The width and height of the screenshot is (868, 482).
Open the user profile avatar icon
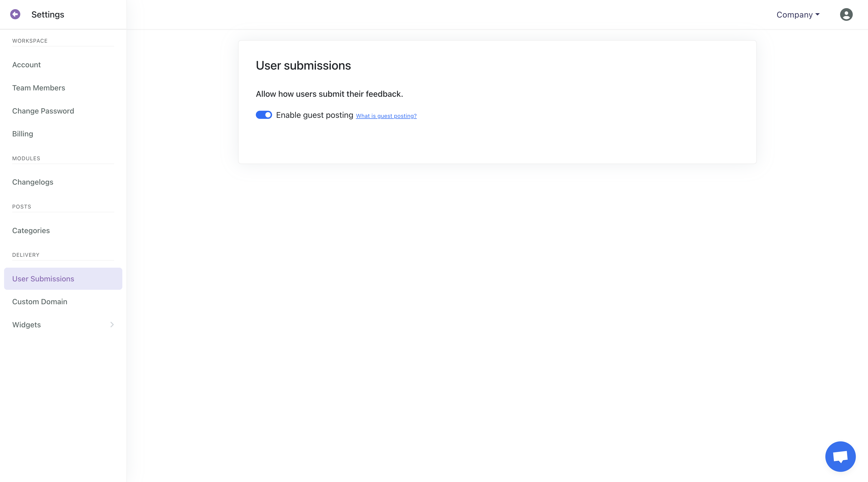846,14
